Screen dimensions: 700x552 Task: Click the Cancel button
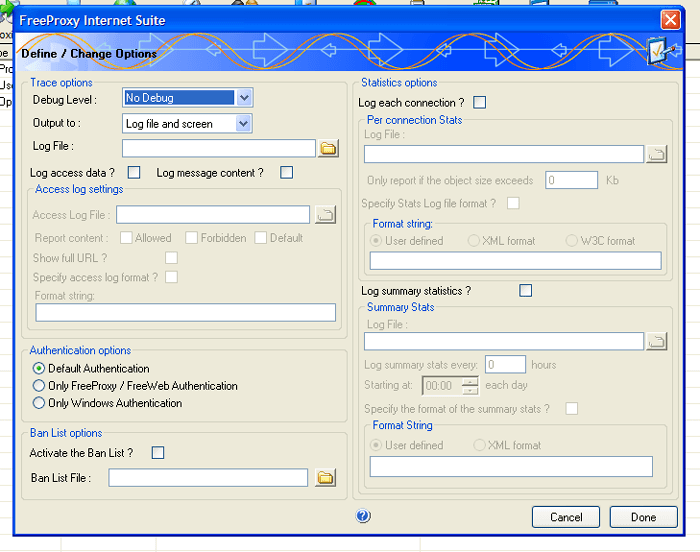[x=566, y=517]
